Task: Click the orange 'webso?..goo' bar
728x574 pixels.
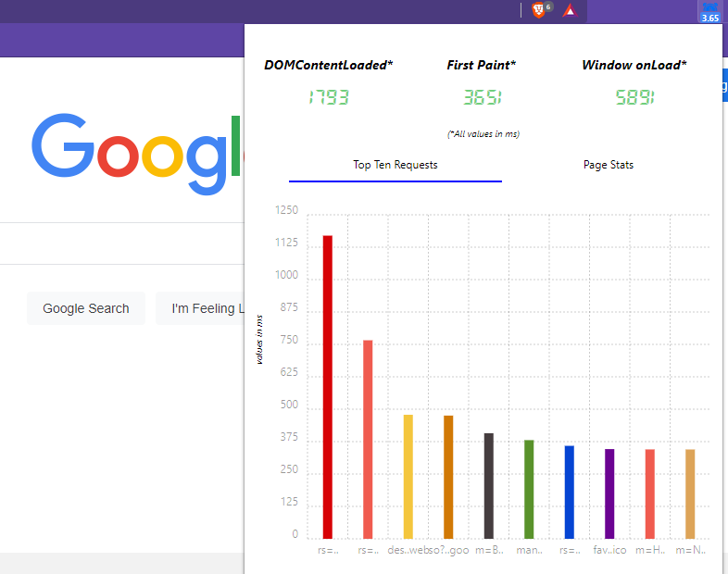Action: (x=448, y=477)
